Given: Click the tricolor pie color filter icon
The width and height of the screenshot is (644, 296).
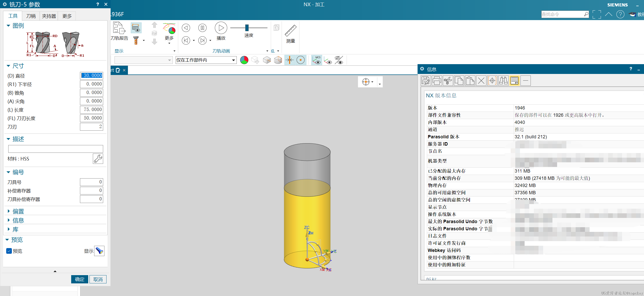Looking at the screenshot, I should (244, 60).
